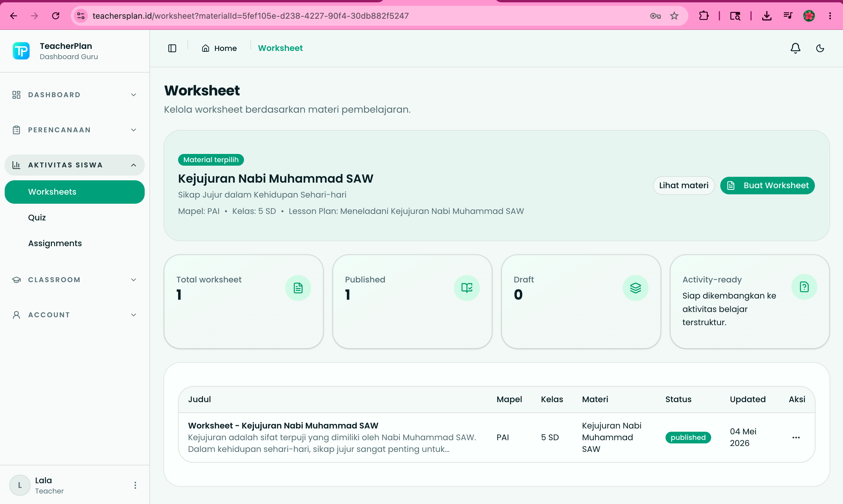Toggle the sidebar panel icon
843x504 pixels.
pyautogui.click(x=172, y=48)
